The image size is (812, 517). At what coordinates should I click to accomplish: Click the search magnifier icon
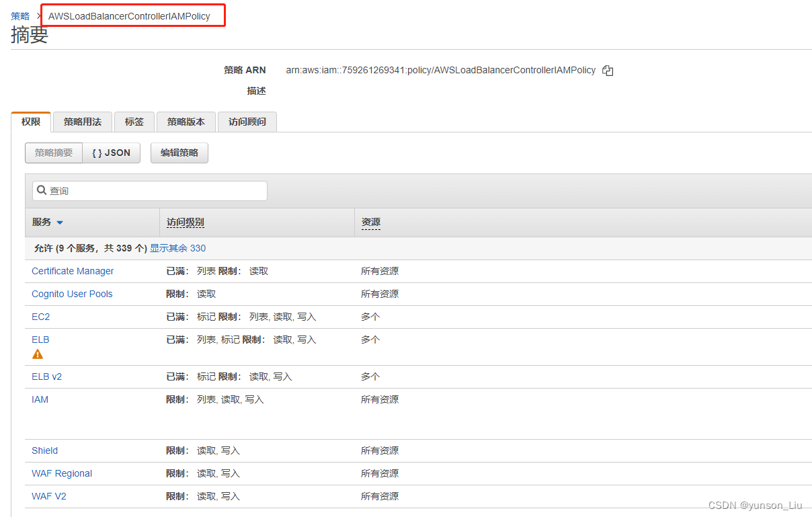(x=42, y=190)
